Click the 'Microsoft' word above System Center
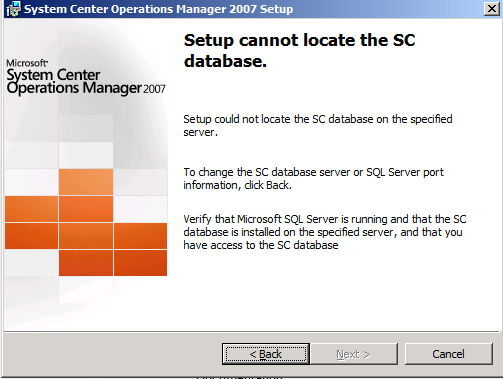503x379 pixels. pos(27,63)
